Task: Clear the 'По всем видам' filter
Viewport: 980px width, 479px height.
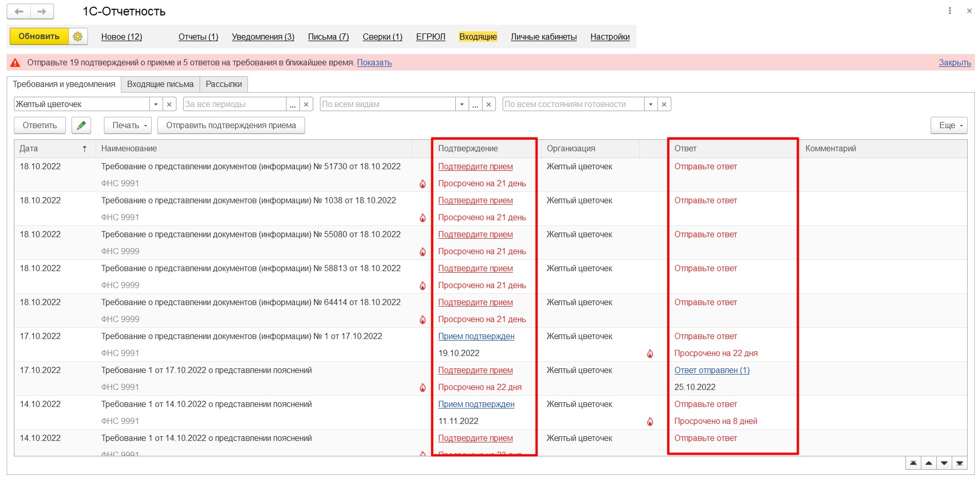Action: click(x=489, y=104)
